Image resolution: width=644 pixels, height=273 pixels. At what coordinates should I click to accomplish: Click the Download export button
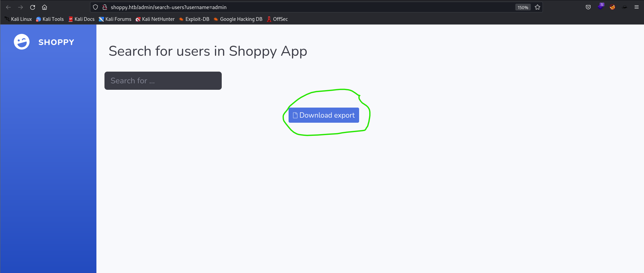pyautogui.click(x=324, y=115)
